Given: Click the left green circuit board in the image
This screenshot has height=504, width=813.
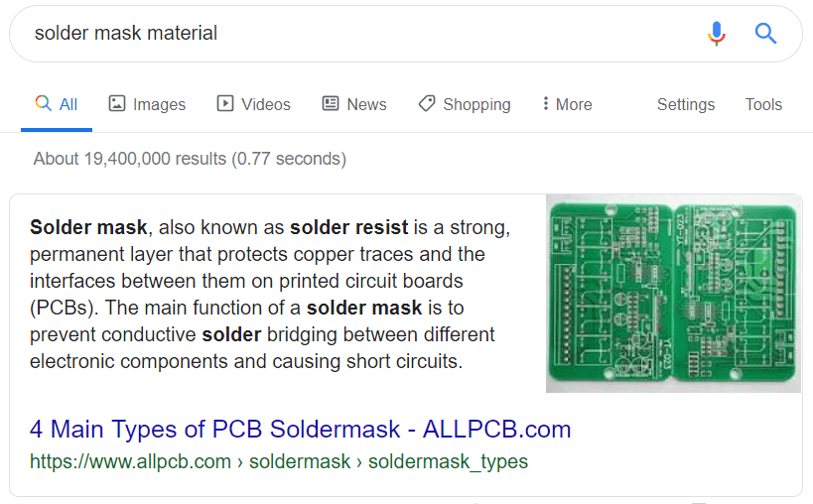Looking at the screenshot, I should [610, 293].
